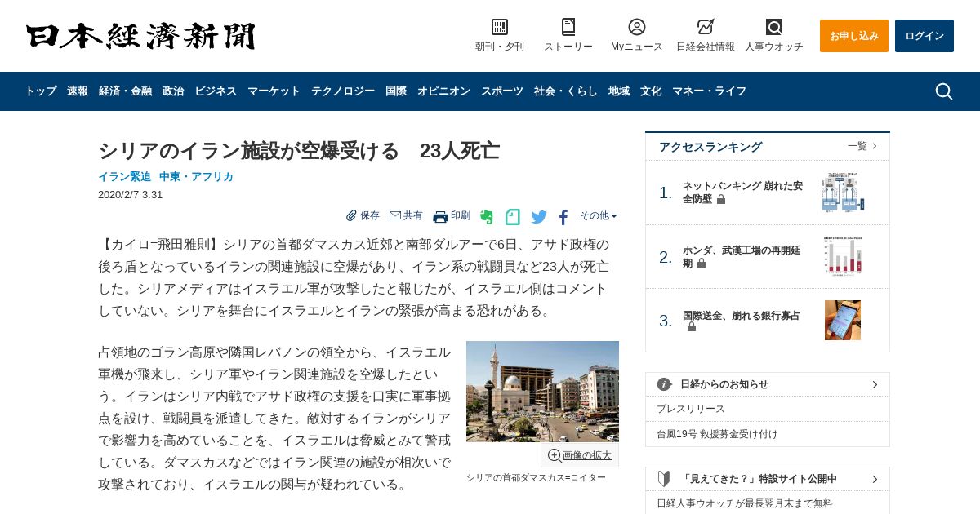Image resolution: width=980 pixels, height=514 pixels.
Task: Open the 日経会社情報 chart icon
Action: click(706, 27)
